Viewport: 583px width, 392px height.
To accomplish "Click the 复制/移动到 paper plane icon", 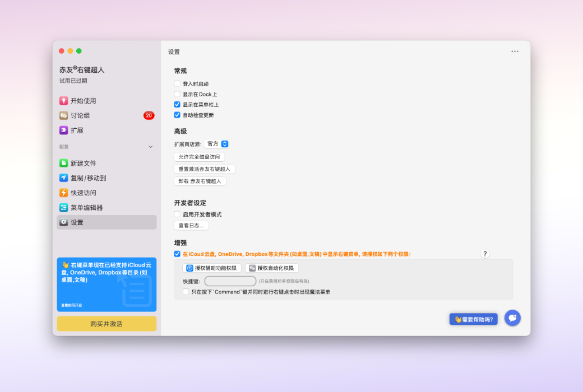I will (x=63, y=178).
